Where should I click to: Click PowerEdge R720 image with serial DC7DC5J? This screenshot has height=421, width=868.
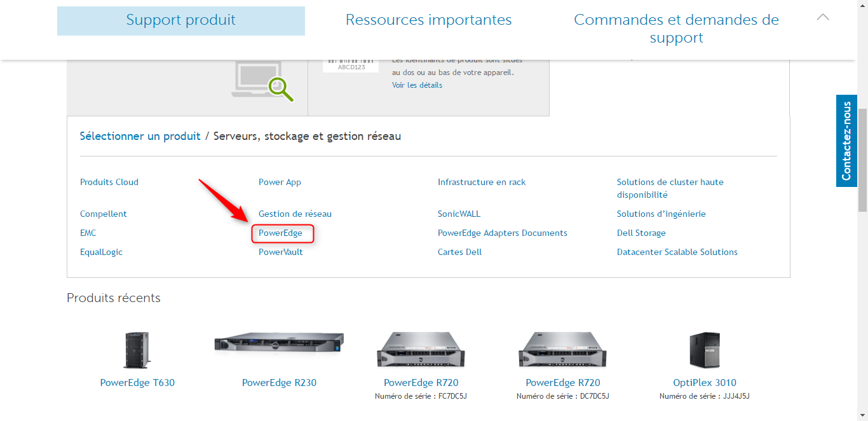pos(563,350)
